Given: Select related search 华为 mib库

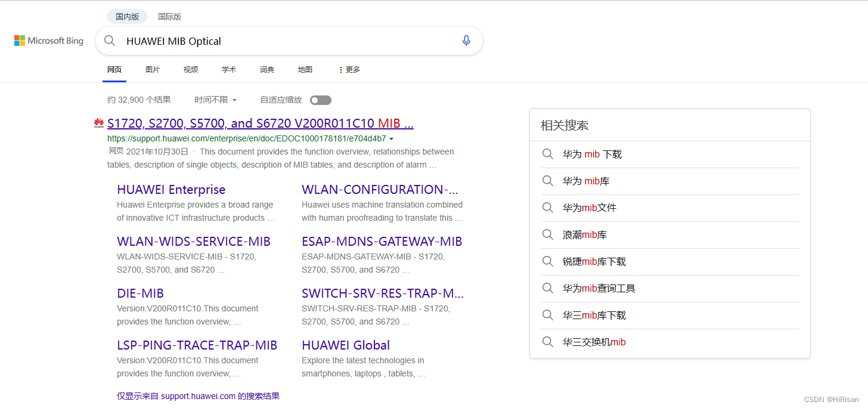Looking at the screenshot, I should [x=586, y=181].
